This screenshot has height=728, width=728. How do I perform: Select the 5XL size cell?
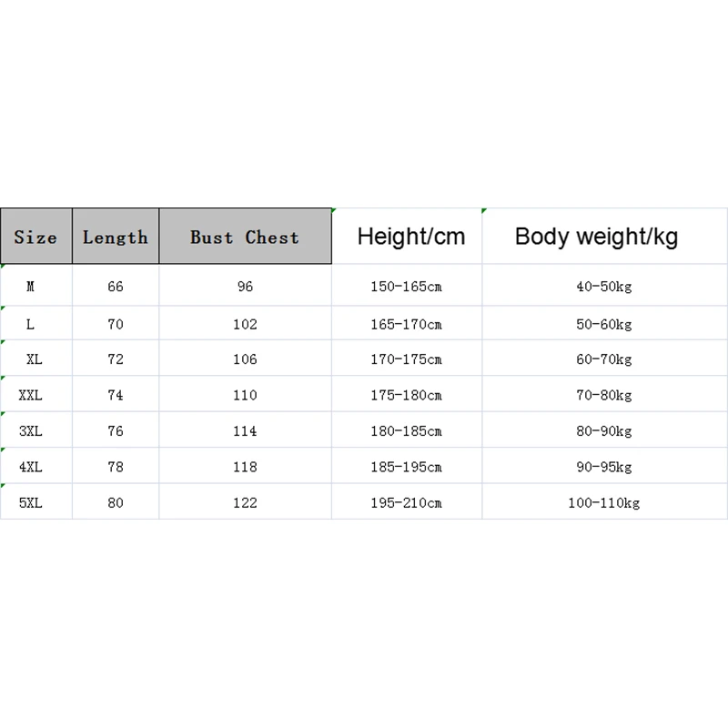coord(31,502)
